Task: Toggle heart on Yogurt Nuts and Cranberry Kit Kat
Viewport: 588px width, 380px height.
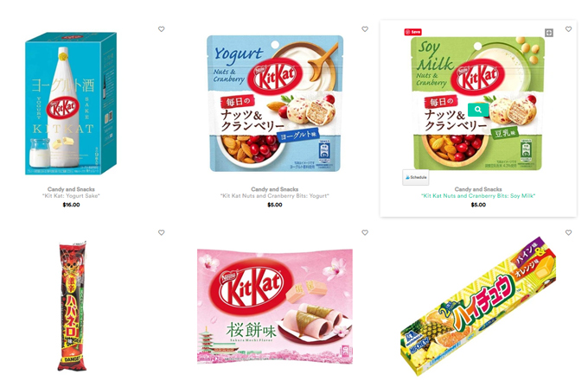Action: [x=365, y=28]
